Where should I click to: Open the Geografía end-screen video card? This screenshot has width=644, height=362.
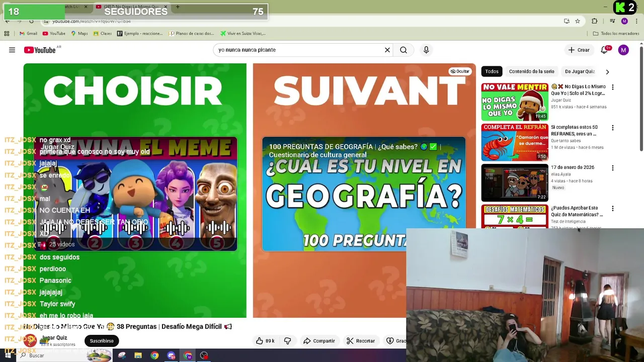(364, 194)
